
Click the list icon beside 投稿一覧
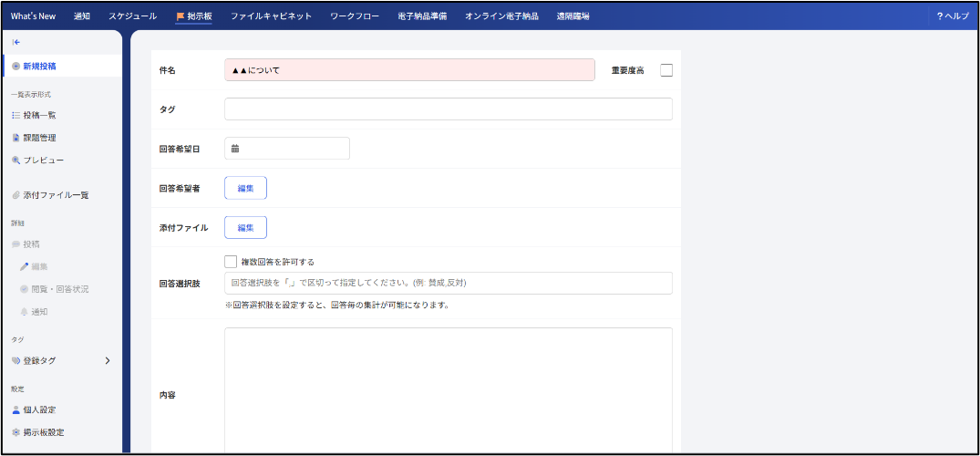click(x=16, y=115)
